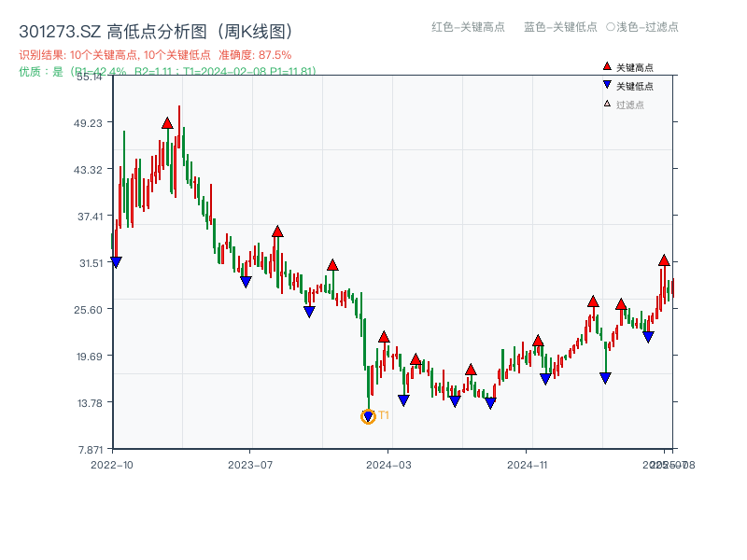Click the T1 label beside the orange circle

click(383, 416)
